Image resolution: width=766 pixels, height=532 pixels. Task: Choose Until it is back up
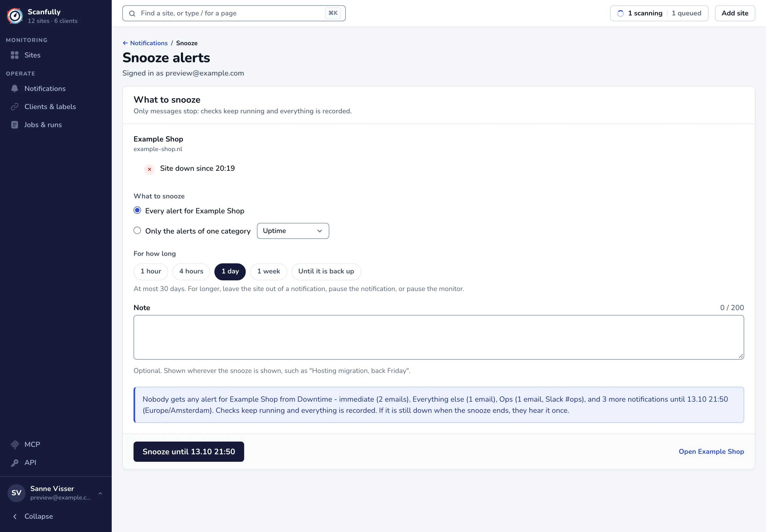(x=326, y=271)
